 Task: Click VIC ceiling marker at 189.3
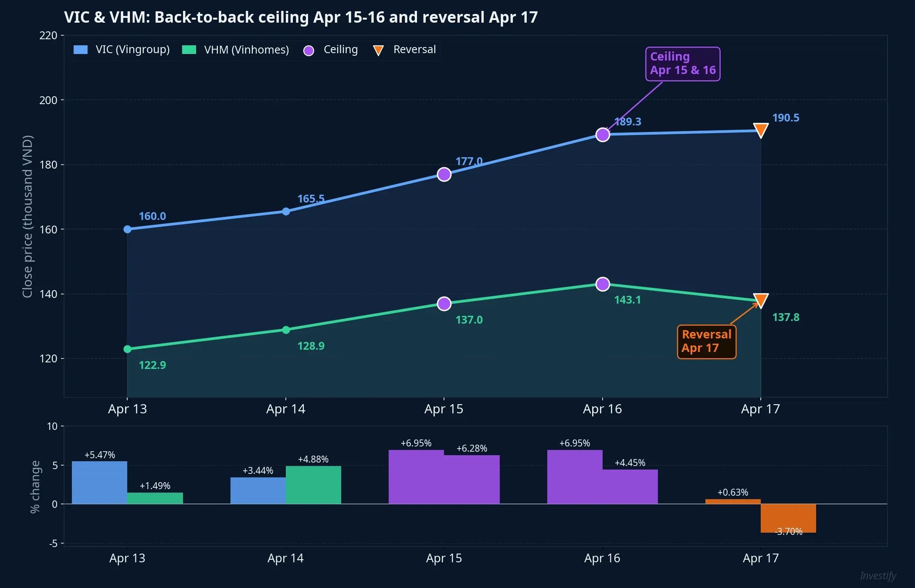pos(603,135)
